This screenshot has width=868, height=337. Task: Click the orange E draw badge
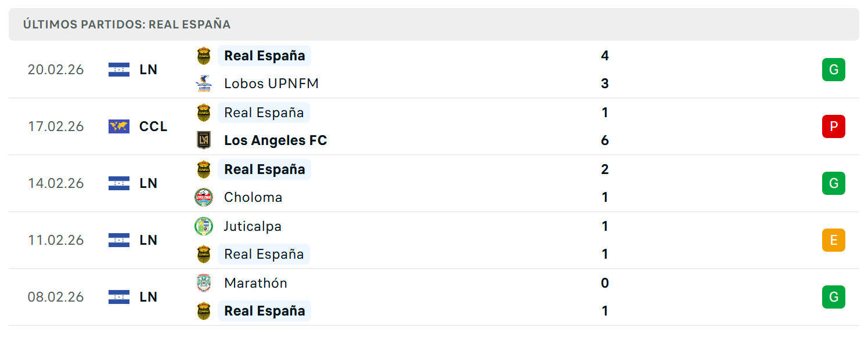834,240
